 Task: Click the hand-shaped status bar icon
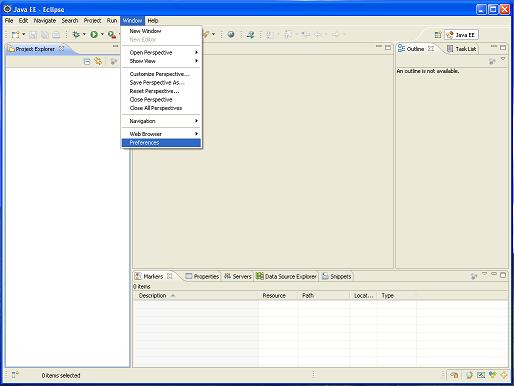point(454,375)
